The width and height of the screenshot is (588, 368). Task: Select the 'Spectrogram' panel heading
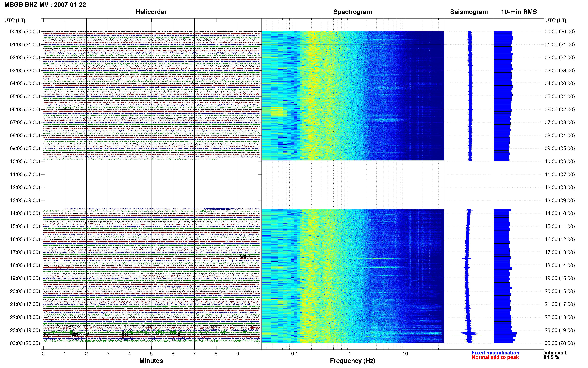pos(352,12)
